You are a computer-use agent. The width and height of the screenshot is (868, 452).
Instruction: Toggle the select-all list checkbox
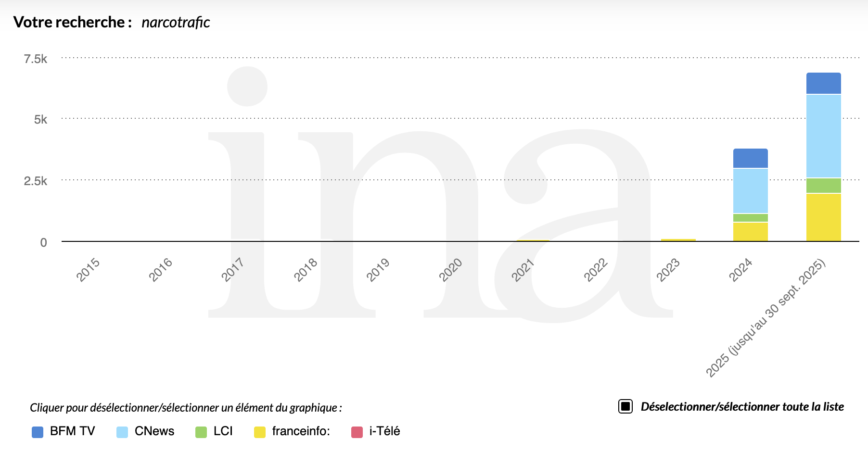point(625,407)
